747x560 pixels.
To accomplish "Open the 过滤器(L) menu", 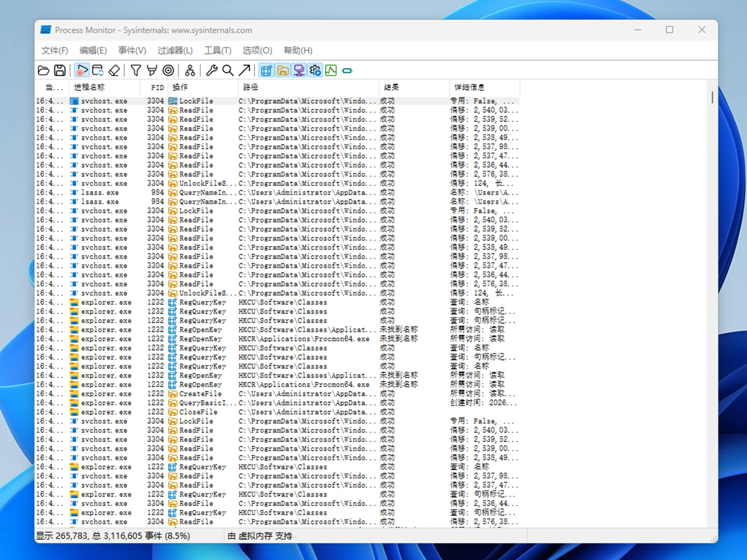I will click(175, 50).
